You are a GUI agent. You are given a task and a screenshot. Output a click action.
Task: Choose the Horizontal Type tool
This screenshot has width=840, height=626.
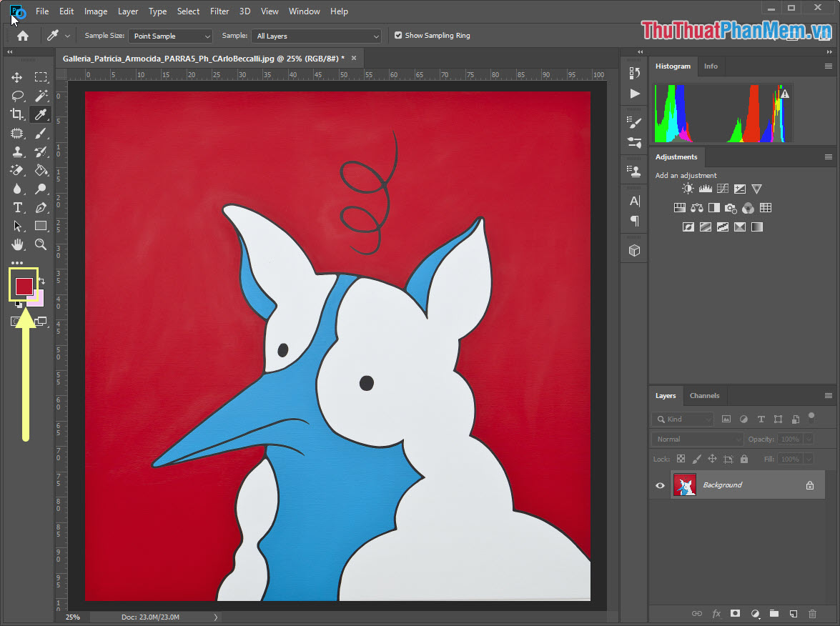coord(19,207)
